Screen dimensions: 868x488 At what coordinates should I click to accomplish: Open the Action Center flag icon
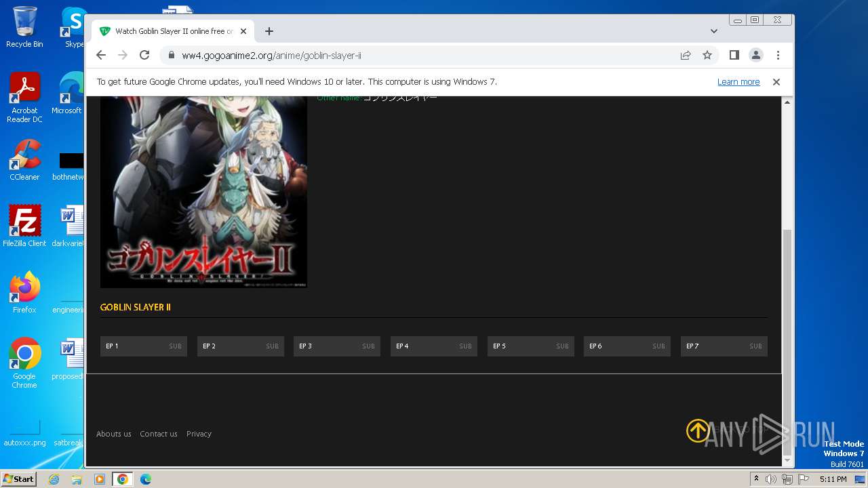tap(804, 479)
